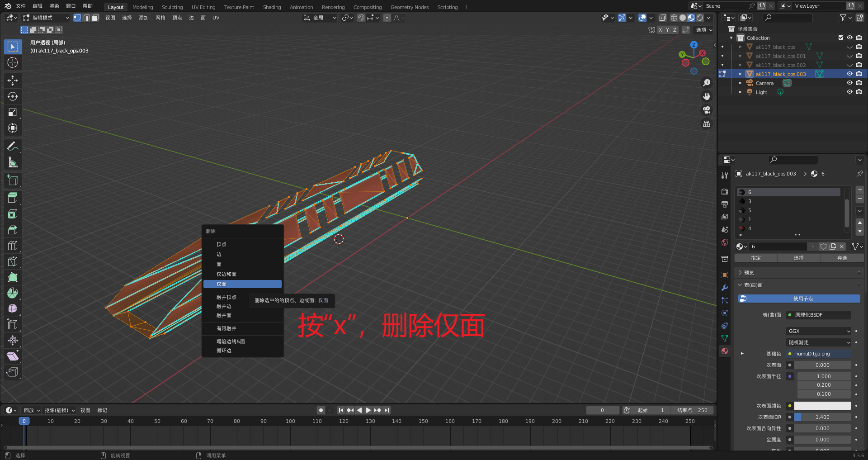Activate the Annotate pencil tool
This screenshot has width=868, height=460.
[13, 146]
